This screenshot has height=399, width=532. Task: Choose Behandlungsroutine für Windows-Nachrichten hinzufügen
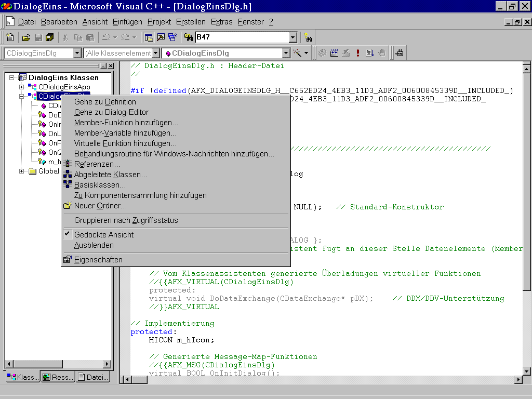[176, 154]
